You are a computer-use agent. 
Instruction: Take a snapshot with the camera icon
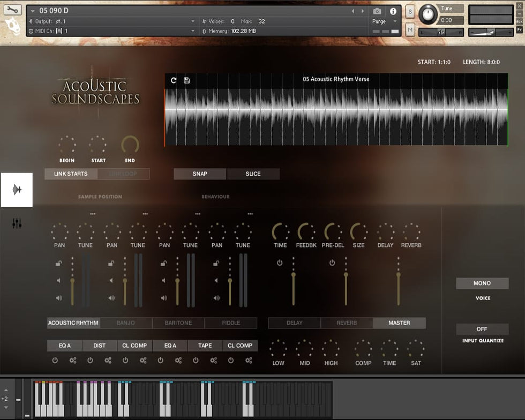tap(377, 11)
